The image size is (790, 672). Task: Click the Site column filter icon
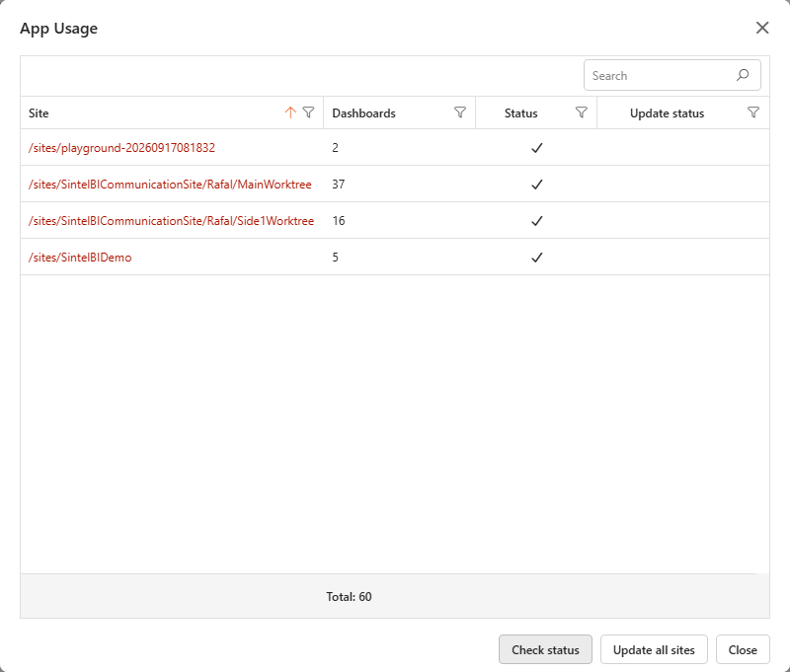[308, 112]
